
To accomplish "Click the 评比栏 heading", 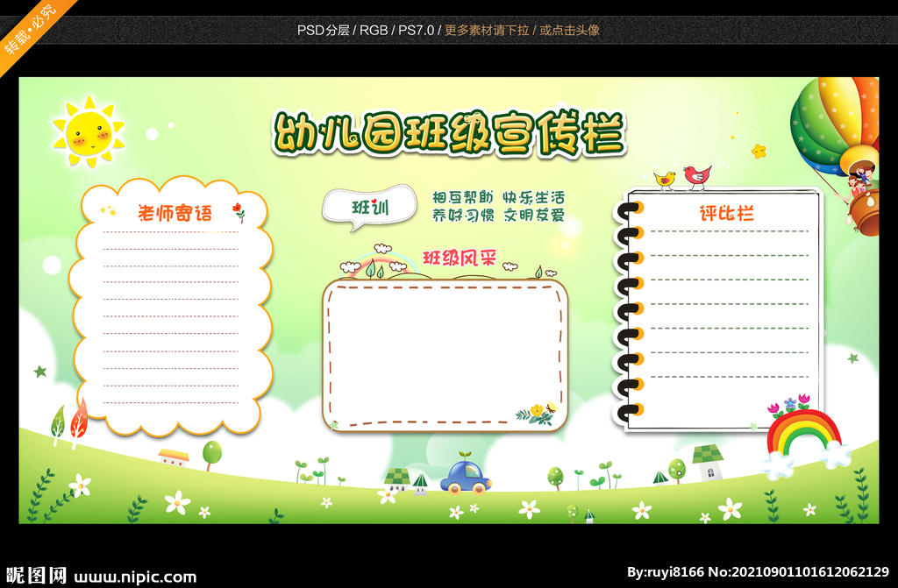I will point(727,214).
